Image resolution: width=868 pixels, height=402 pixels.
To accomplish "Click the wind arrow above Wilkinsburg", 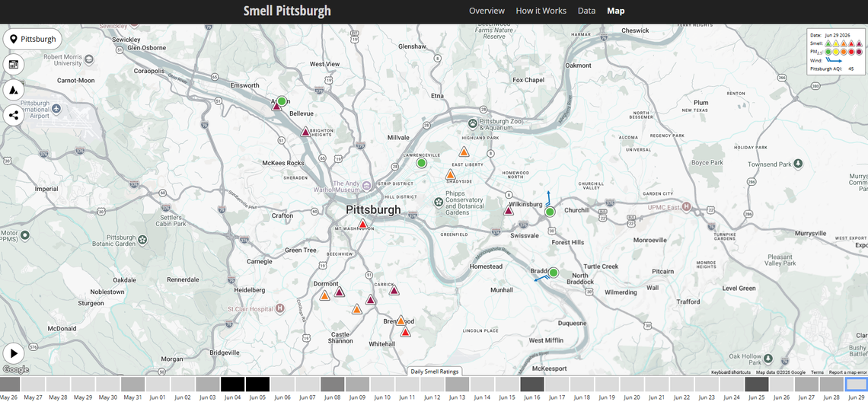I will point(548,199).
